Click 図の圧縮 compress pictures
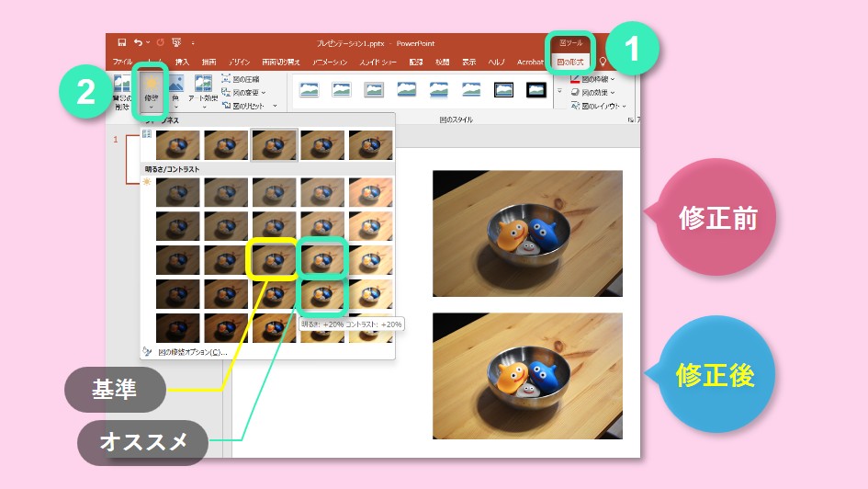Image resolution: width=868 pixels, height=489 pixels. coord(241,79)
